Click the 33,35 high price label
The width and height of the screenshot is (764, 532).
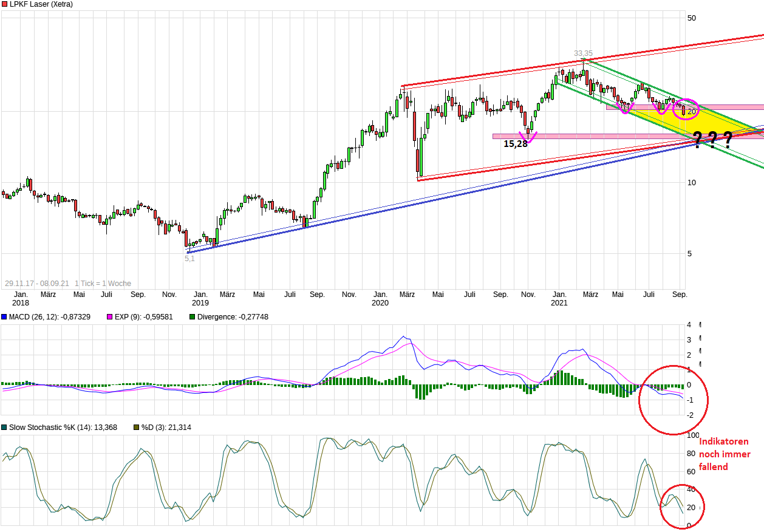pyautogui.click(x=583, y=53)
